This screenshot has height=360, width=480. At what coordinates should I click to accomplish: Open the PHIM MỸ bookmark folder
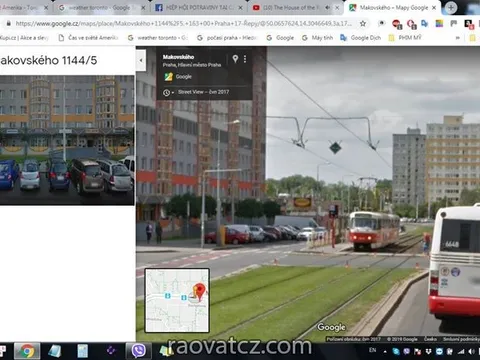click(x=405, y=38)
